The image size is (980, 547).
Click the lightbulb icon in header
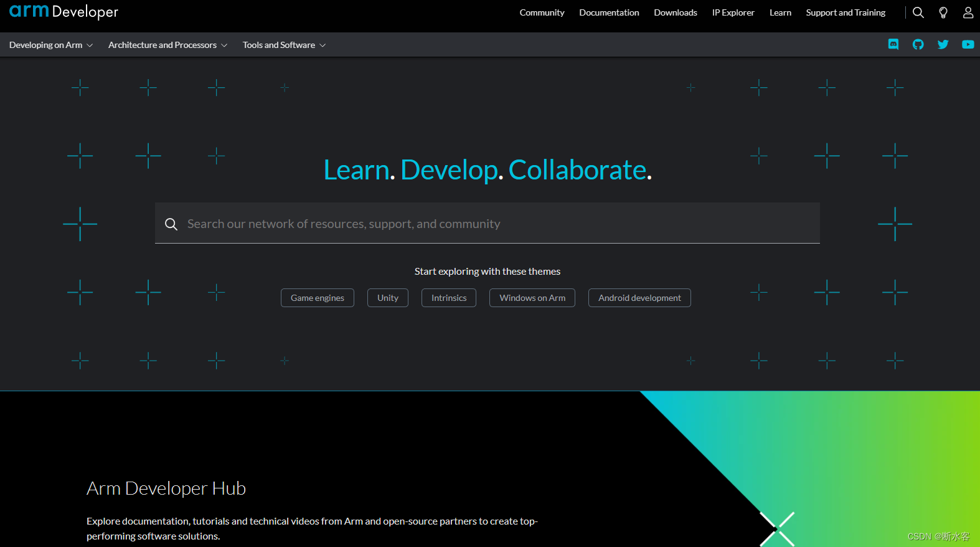click(943, 12)
